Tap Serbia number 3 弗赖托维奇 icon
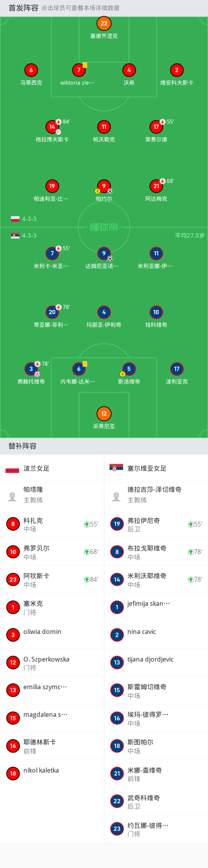208x868 pixels. point(31,369)
